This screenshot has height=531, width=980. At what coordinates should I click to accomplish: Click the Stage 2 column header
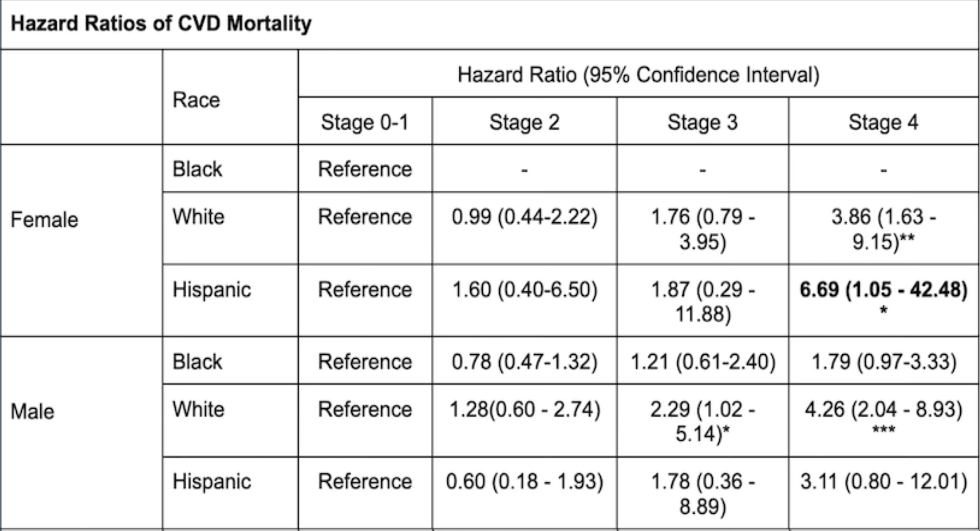[x=524, y=122]
